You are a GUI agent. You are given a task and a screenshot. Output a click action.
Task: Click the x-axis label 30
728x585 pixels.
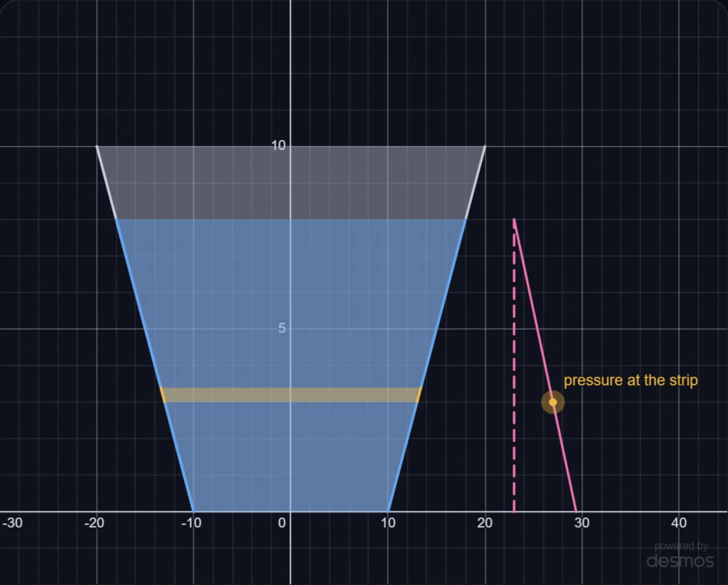582,523
